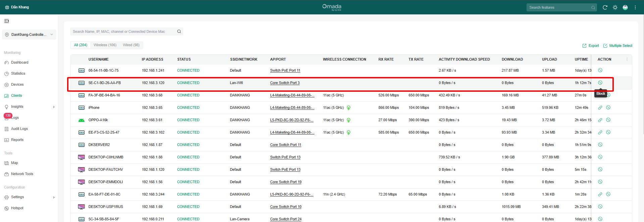This screenshot has height=222, width=644.
Task: Block client EE-F3-C5-52-25-47
Action: [608, 132]
